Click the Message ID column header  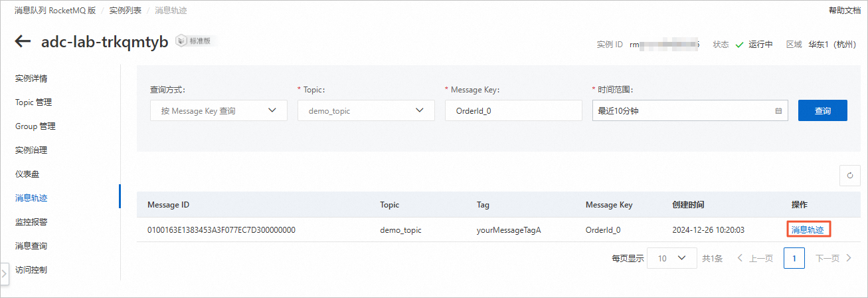[x=168, y=205]
